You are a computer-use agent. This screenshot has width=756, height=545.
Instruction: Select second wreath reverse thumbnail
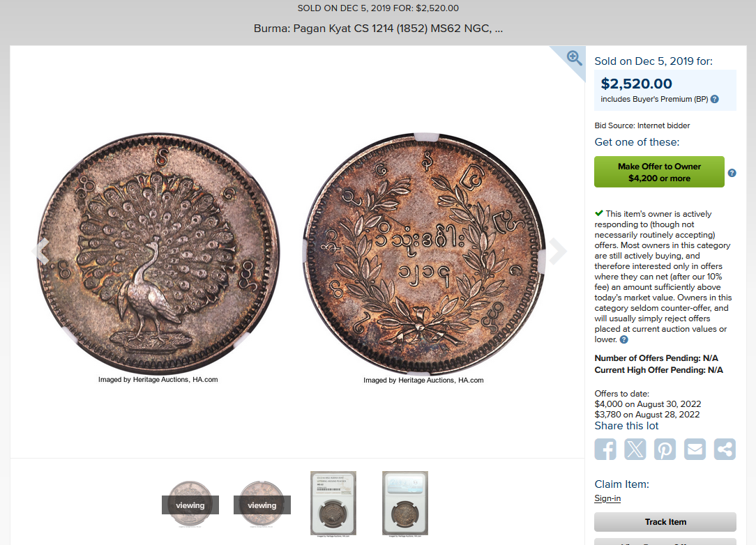click(x=262, y=504)
